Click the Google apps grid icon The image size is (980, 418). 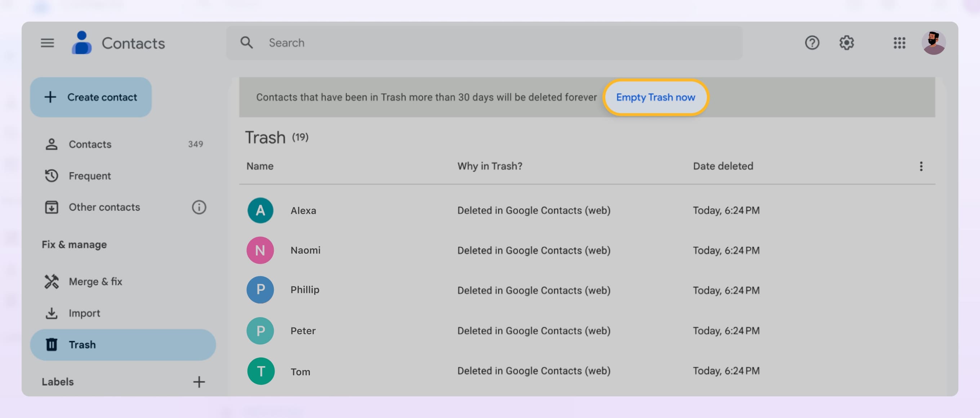[900, 43]
